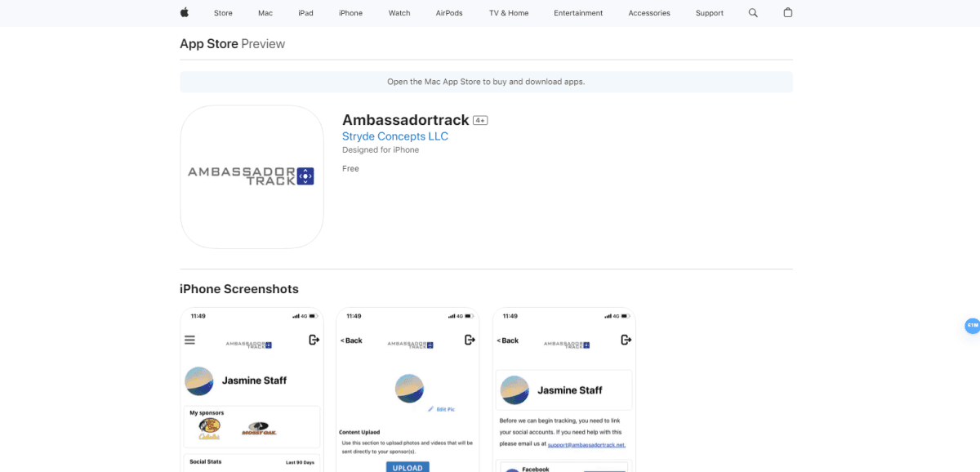The image size is (980, 472).
Task: Click the 4+ age rating badge
Action: coord(480,121)
